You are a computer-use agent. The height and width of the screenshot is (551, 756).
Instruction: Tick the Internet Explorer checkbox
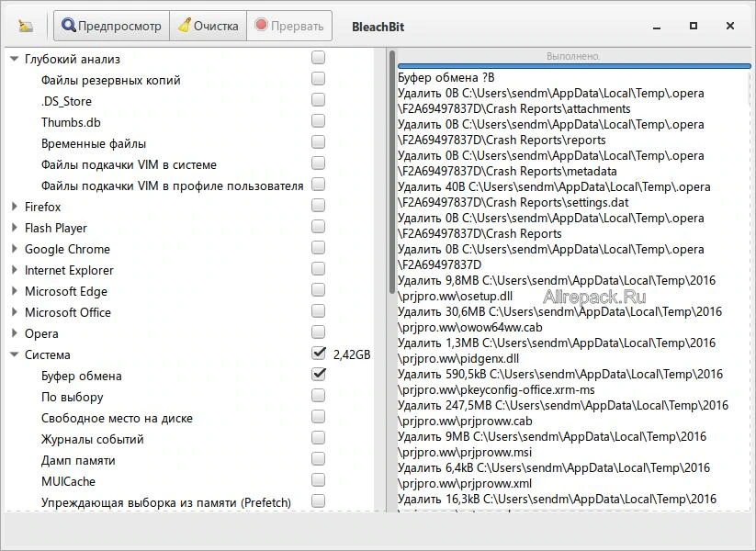(x=318, y=268)
